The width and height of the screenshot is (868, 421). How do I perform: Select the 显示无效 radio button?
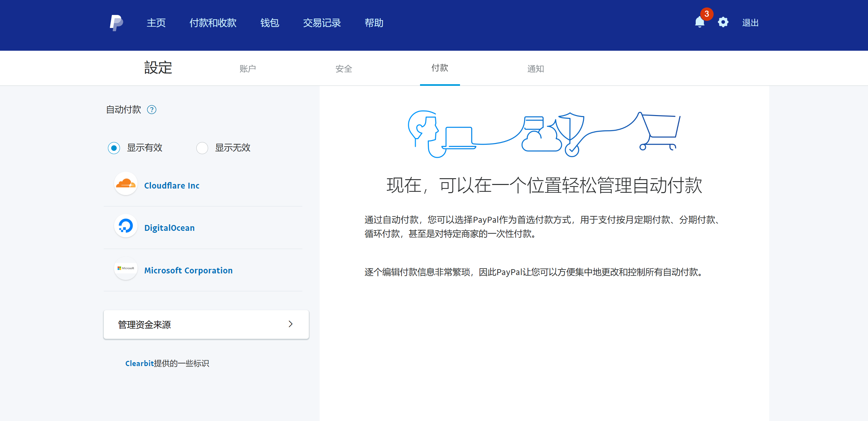[202, 148]
